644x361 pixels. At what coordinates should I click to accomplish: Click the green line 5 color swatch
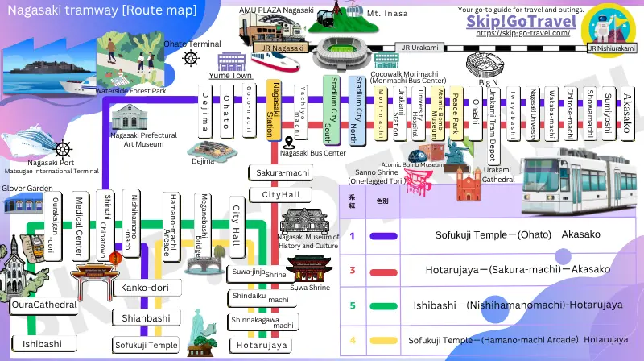383,306
